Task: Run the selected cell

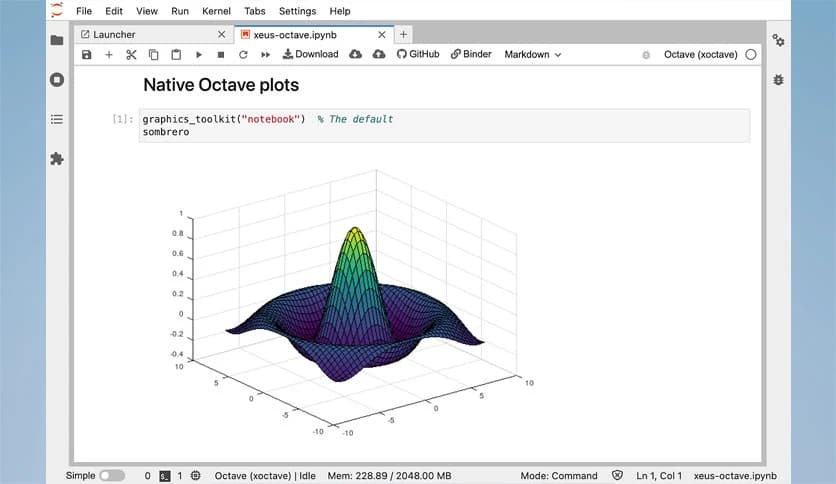Action: coord(199,54)
